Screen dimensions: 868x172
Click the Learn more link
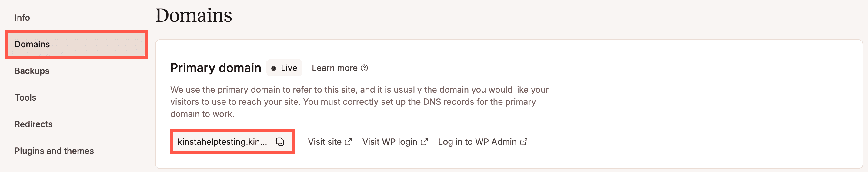(x=334, y=68)
